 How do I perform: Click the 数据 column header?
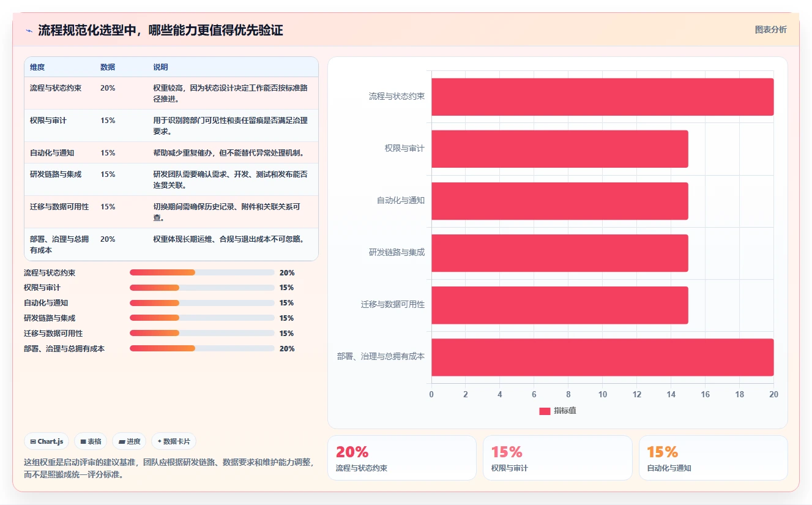coord(108,67)
